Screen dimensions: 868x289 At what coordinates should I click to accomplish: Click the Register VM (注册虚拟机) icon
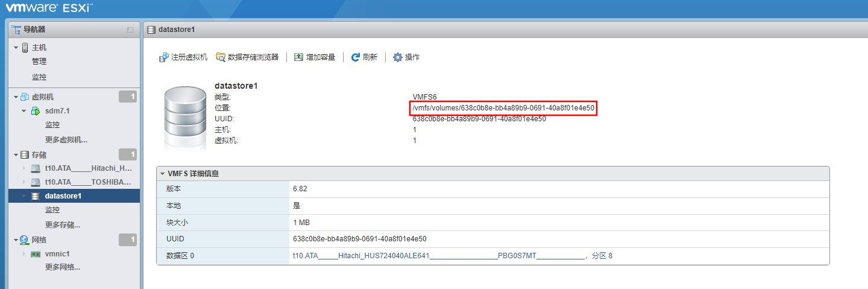click(163, 57)
